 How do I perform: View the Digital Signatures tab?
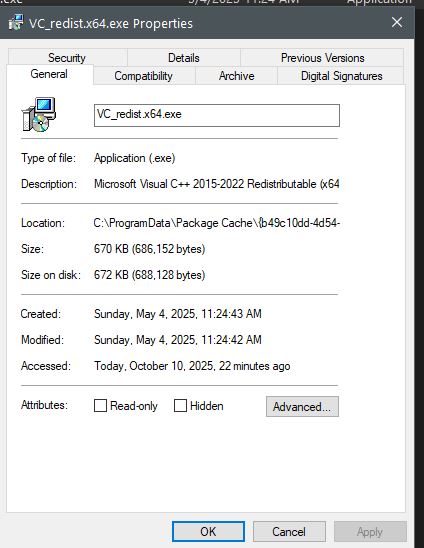click(342, 76)
